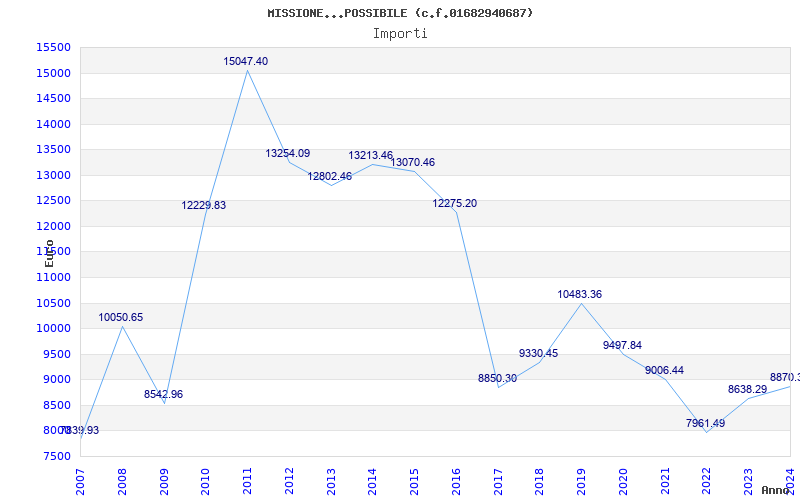Viewport: 800px width, 500px height.
Task: Select the 13254.09 data label
Action: (288, 154)
